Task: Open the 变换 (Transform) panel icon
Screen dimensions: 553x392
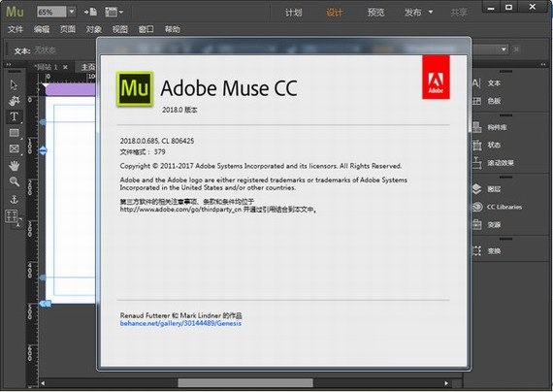Action: tap(476, 251)
